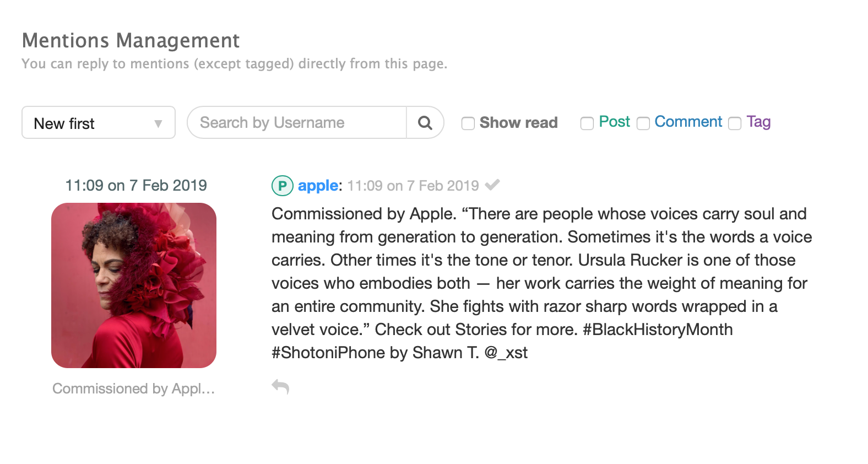
Task: Select the apple username link
Action: coord(318,186)
